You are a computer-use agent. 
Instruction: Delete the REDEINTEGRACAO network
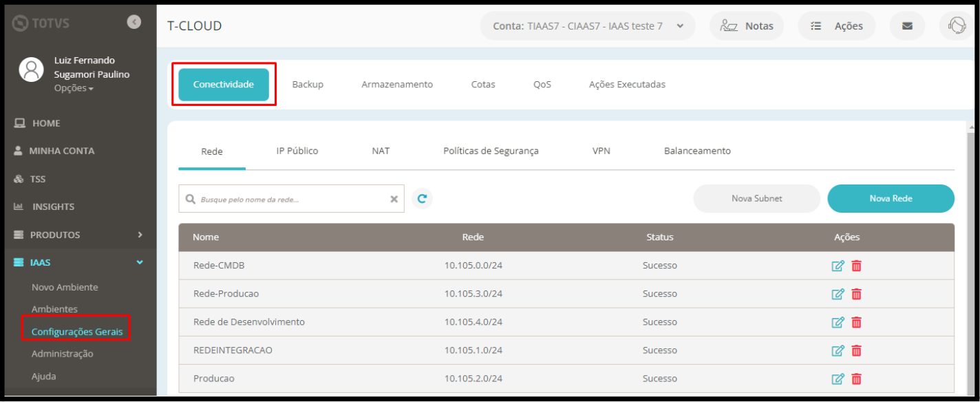pos(856,350)
